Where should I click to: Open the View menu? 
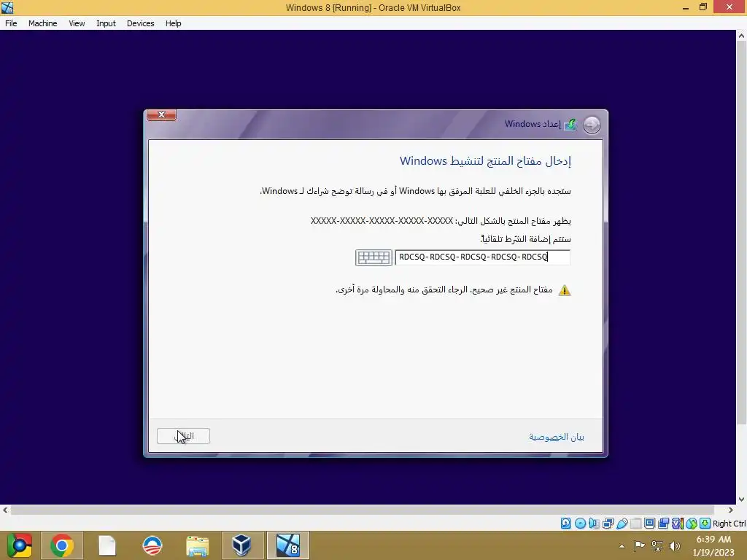(77, 23)
